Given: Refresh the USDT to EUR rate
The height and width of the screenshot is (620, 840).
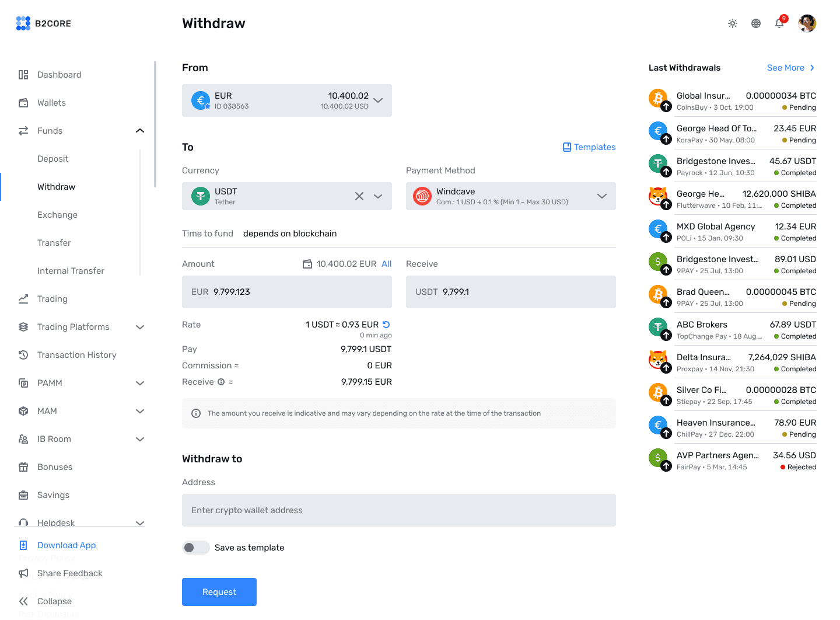Looking at the screenshot, I should click(386, 324).
